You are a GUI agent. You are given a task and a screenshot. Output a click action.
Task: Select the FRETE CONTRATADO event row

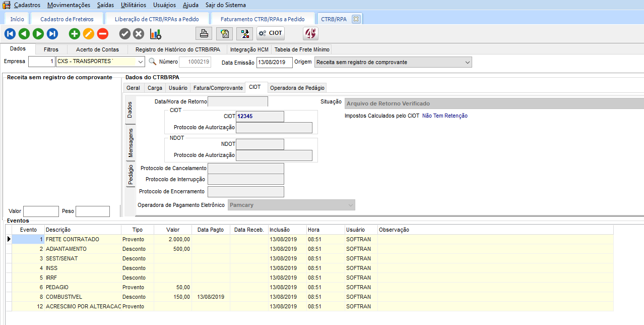[72, 239]
